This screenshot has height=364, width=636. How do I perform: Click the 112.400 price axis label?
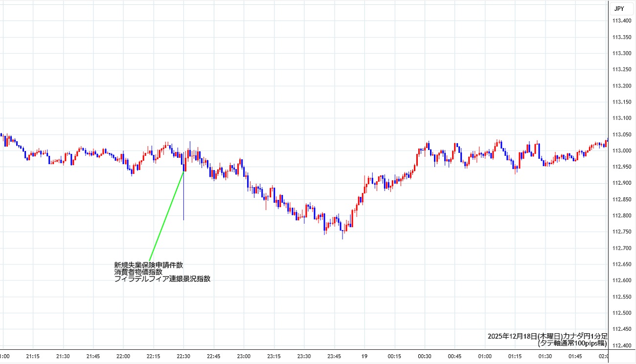pos(622,345)
